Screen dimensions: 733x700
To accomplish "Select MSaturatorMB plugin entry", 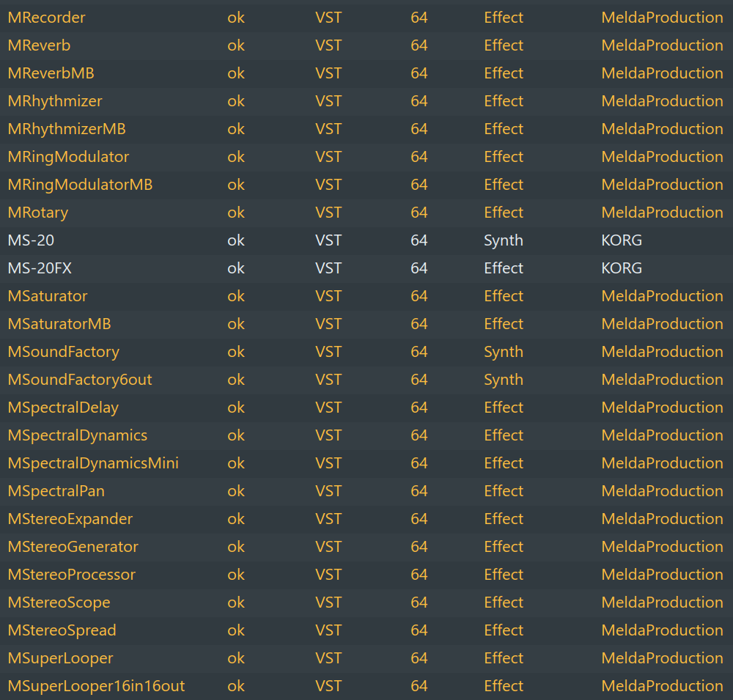I will [59, 324].
